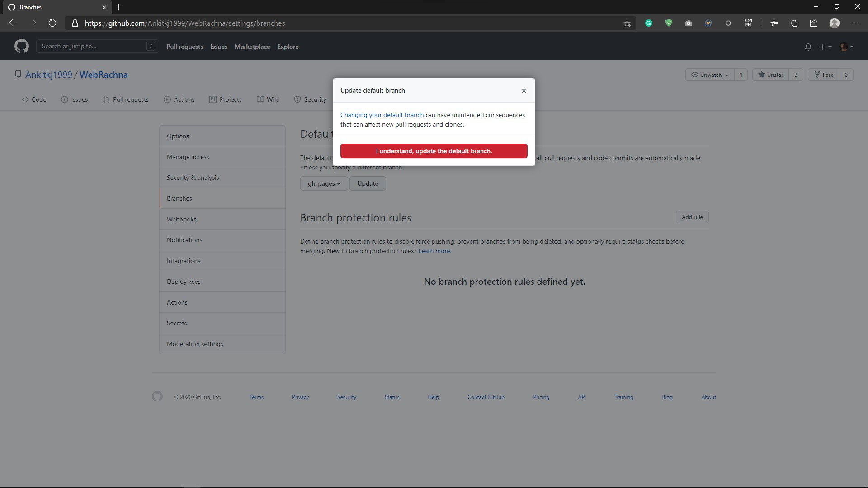Open the browser profile avatar icon
The image size is (868, 488).
[x=834, y=23]
